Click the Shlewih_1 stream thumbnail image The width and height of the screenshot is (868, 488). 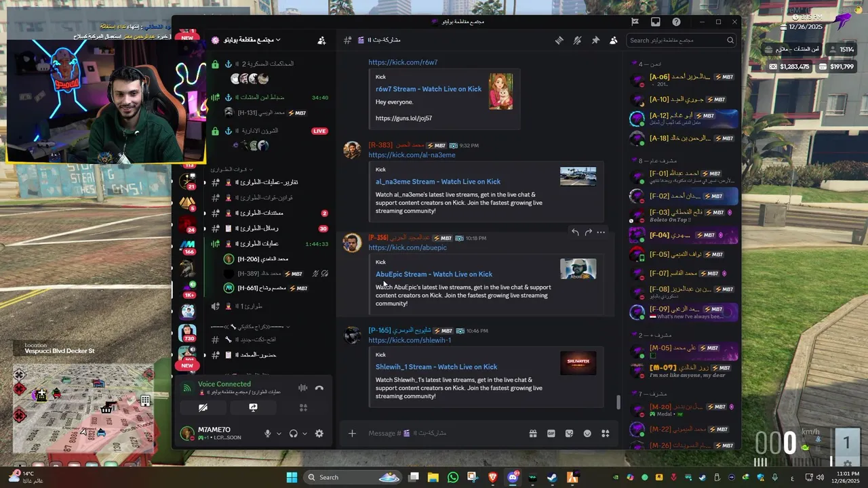578,363
